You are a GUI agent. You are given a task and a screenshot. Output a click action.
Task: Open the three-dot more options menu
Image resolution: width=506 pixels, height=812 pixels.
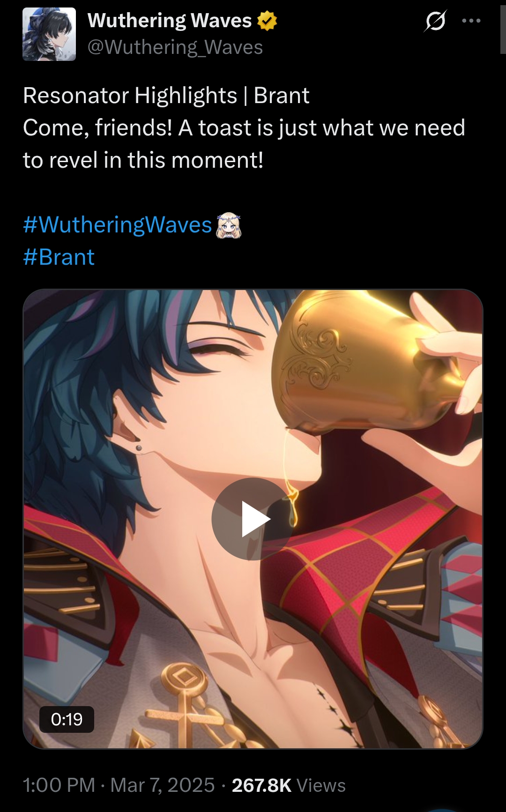471,21
